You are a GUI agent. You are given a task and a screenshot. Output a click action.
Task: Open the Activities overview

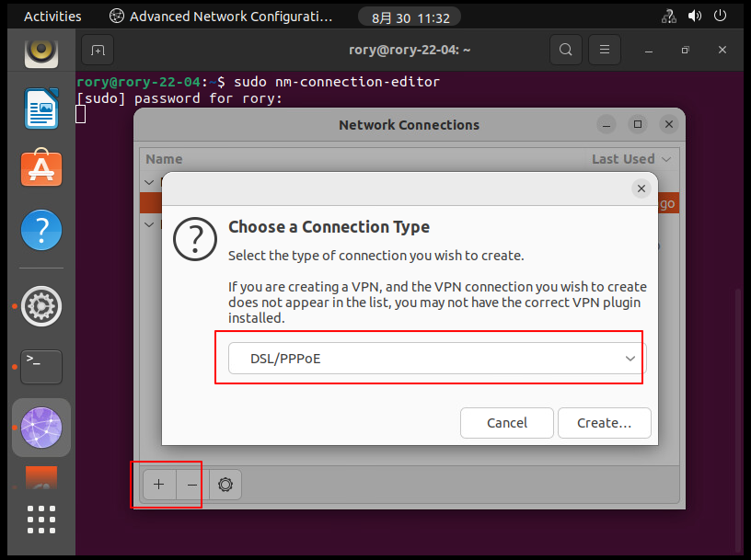52,16
